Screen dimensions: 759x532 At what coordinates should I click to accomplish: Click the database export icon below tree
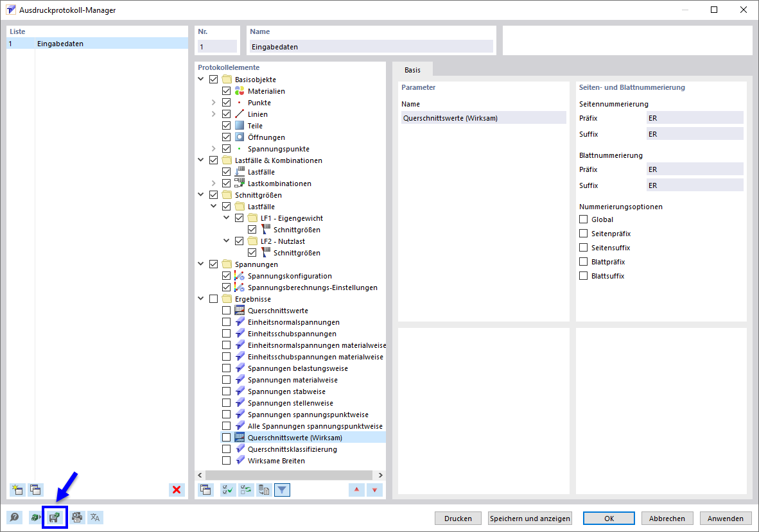(264, 490)
